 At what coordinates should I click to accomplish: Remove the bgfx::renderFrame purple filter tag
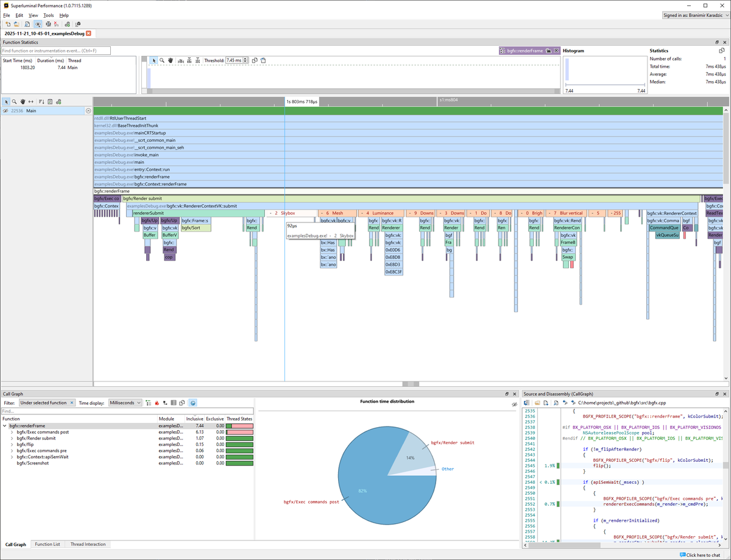pos(556,51)
